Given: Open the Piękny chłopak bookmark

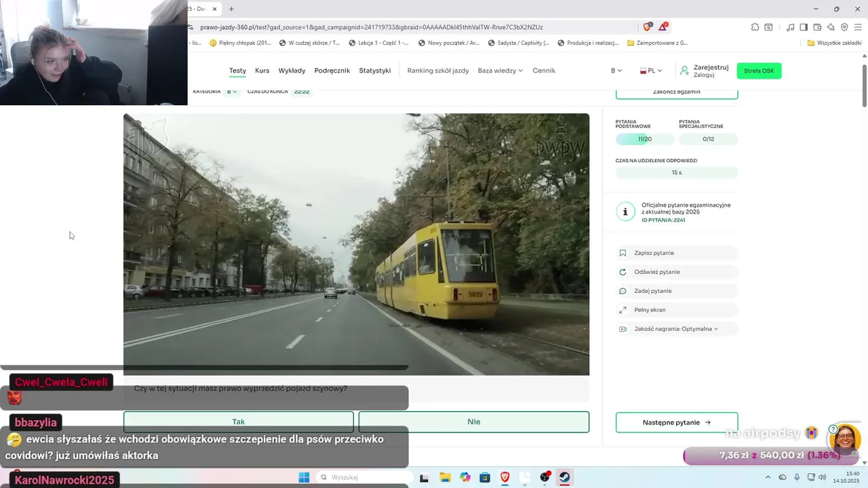Looking at the screenshot, I should pyautogui.click(x=240, y=43).
